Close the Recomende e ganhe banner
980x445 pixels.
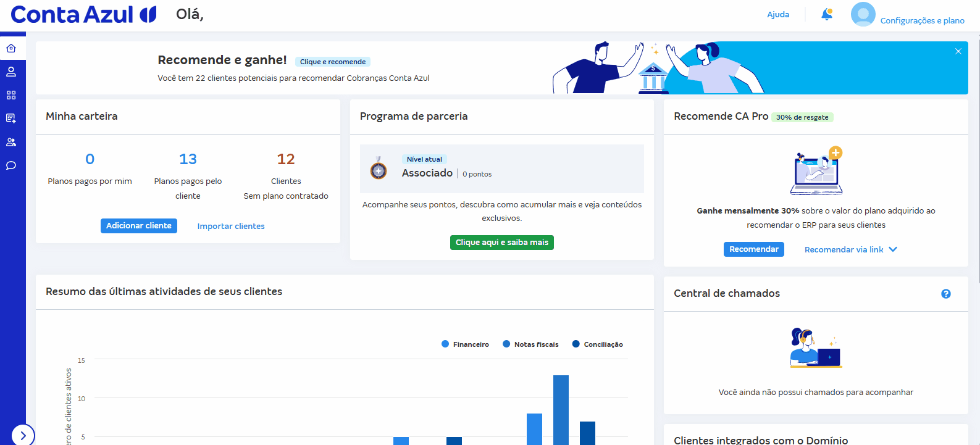tap(958, 51)
